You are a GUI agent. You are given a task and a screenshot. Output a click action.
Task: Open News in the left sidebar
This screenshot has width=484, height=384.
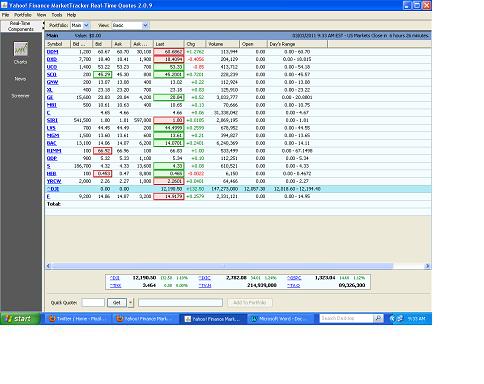[x=20, y=79]
